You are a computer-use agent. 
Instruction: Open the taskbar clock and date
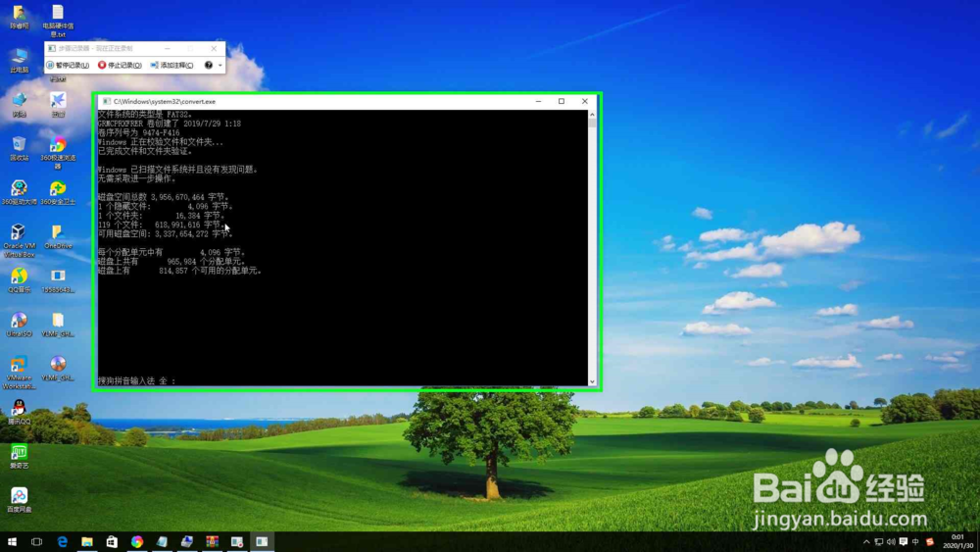pyautogui.click(x=958, y=541)
